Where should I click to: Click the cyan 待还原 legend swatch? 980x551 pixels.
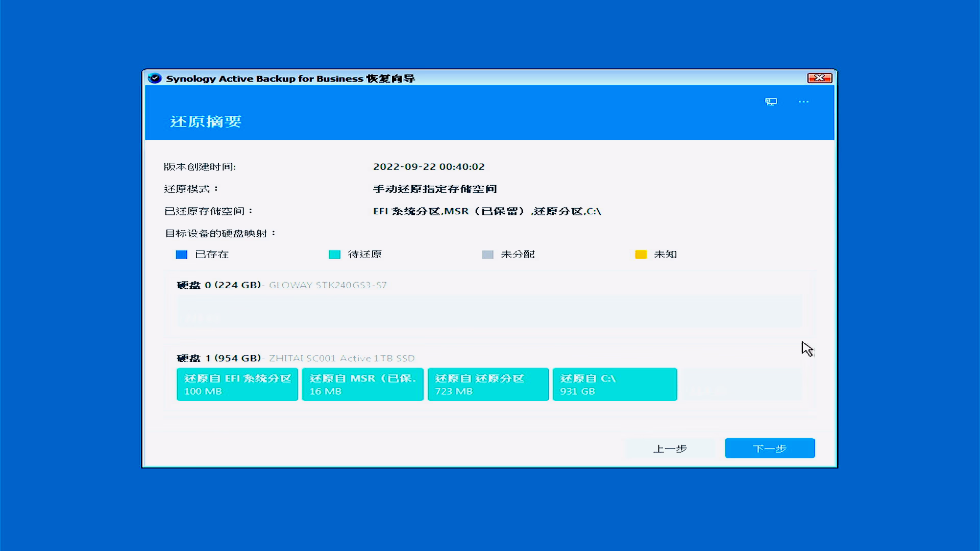pyautogui.click(x=334, y=255)
